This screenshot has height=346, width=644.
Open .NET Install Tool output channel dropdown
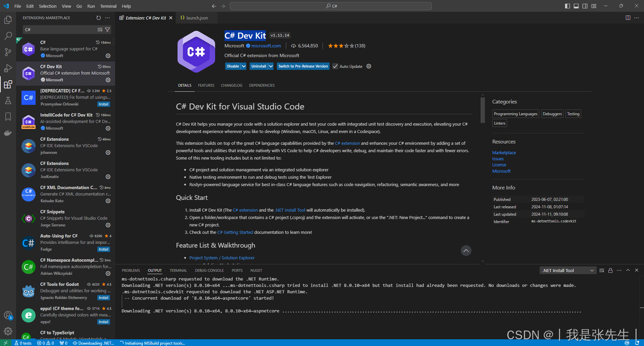coord(568,270)
